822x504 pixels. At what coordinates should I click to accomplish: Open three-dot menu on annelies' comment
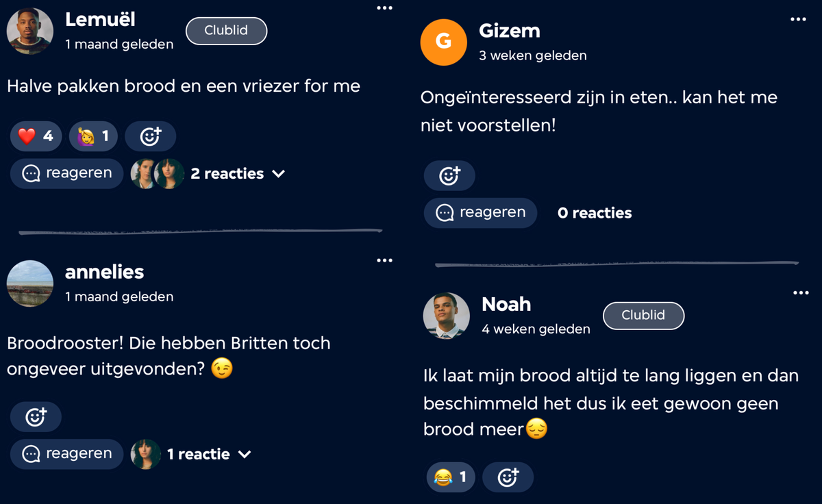pos(384,260)
